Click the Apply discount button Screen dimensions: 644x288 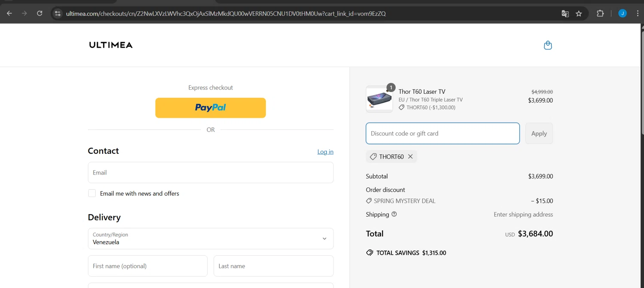coord(539,133)
